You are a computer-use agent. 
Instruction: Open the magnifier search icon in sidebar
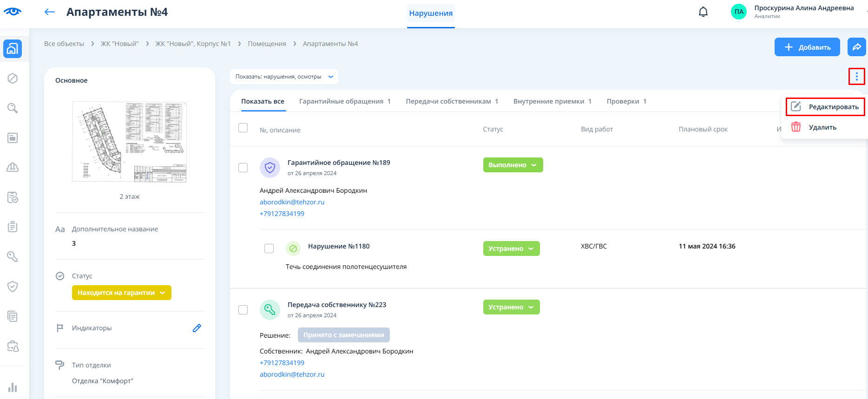coord(13,108)
